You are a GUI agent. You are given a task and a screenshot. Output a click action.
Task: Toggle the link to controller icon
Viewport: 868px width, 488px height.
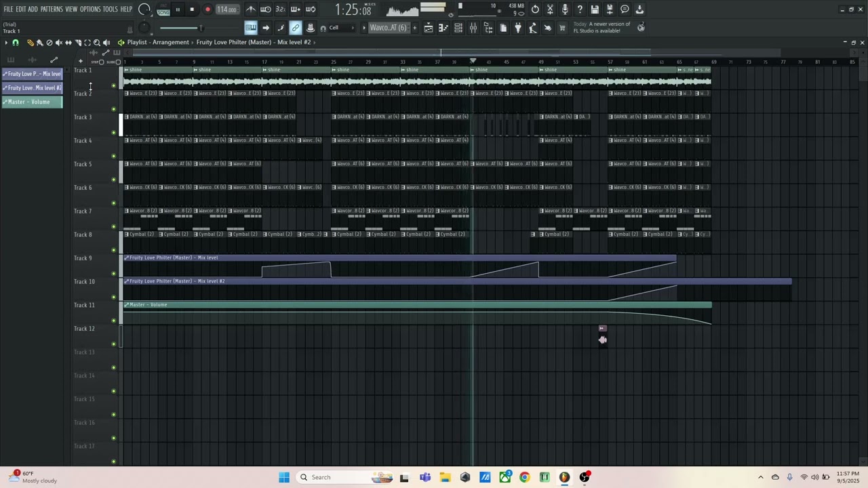[296, 28]
